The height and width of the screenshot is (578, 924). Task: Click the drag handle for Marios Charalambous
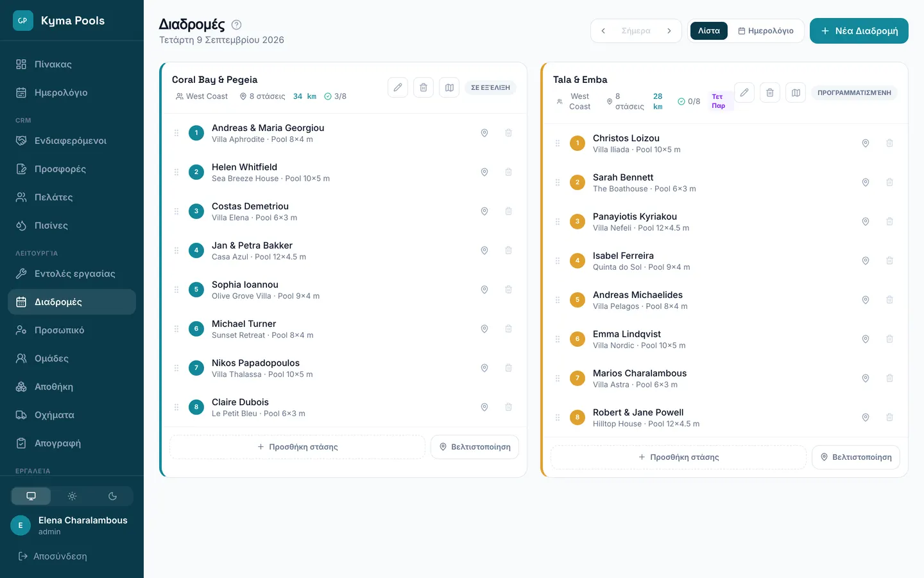coord(558,378)
